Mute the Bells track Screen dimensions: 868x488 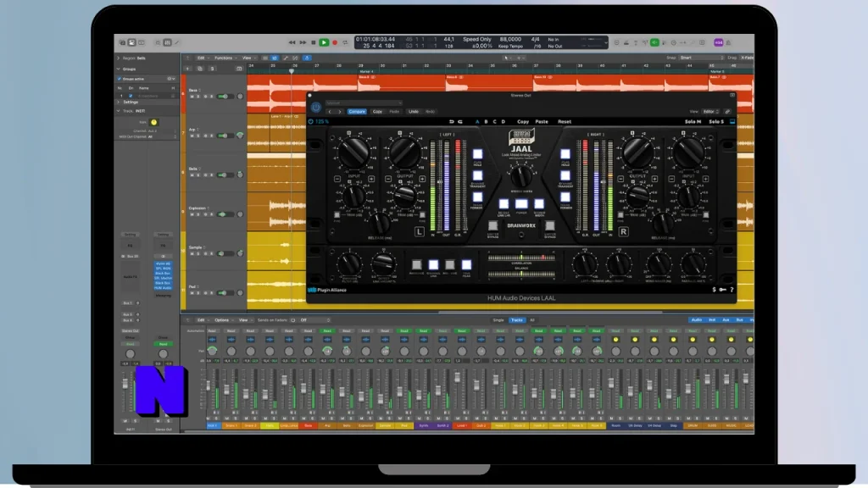pos(192,175)
